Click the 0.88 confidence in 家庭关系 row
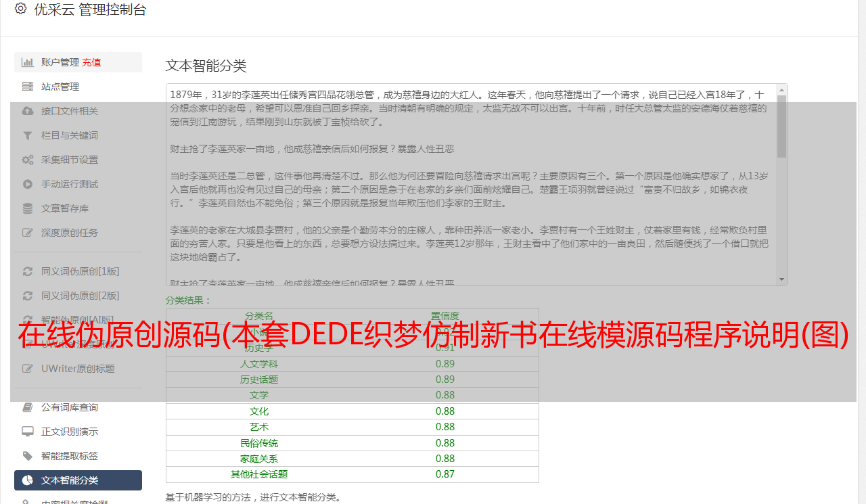 coord(445,459)
